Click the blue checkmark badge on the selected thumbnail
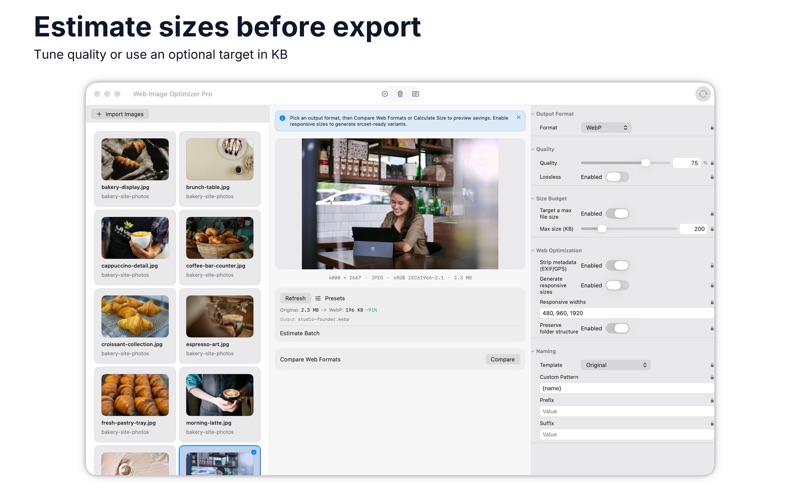This screenshot has height=500, width=800. click(254, 453)
